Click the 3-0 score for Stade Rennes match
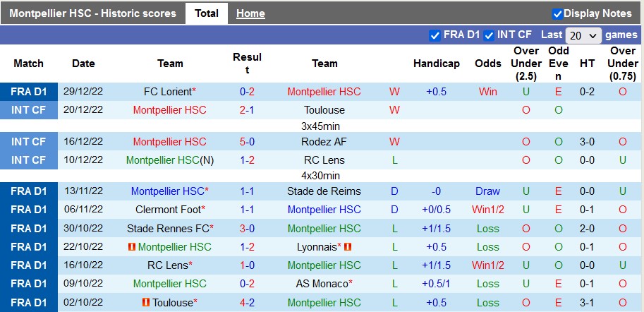 [247, 229]
